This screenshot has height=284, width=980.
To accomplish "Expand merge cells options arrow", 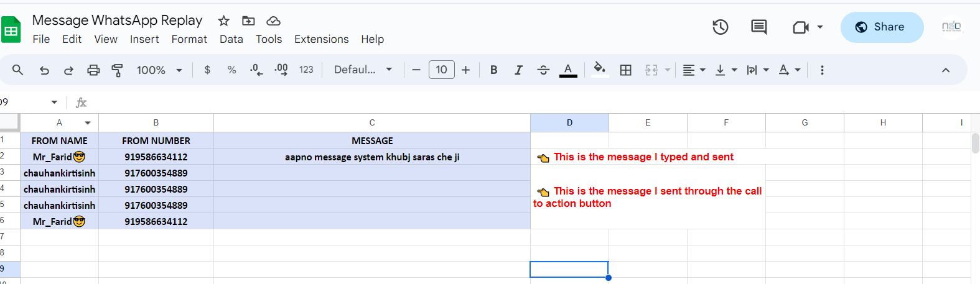I will 668,70.
